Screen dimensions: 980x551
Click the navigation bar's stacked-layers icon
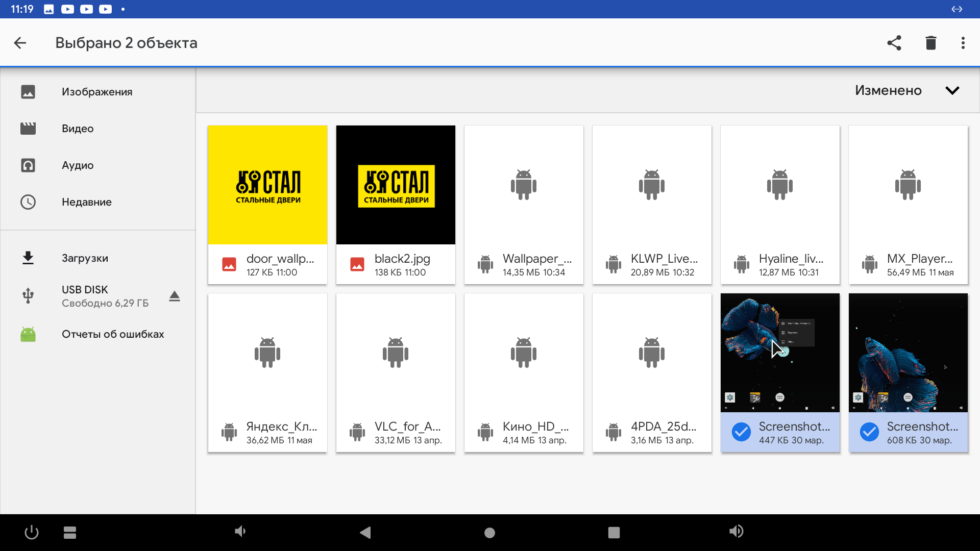point(70,533)
